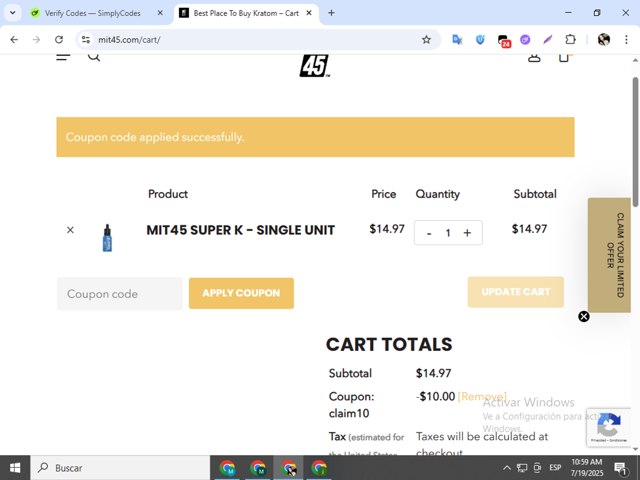Open the shopping cart icon in header
Screen dimensions: 640x480
564,58
